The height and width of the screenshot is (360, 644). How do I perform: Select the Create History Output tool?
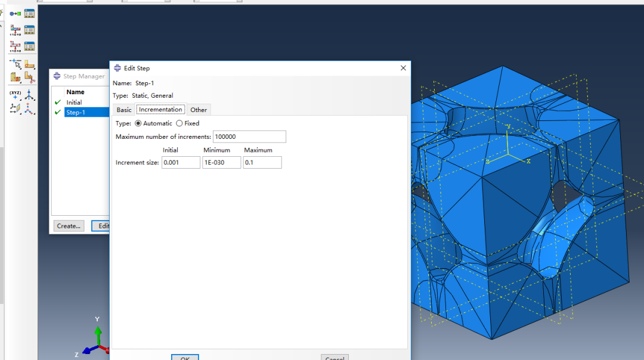(15, 46)
